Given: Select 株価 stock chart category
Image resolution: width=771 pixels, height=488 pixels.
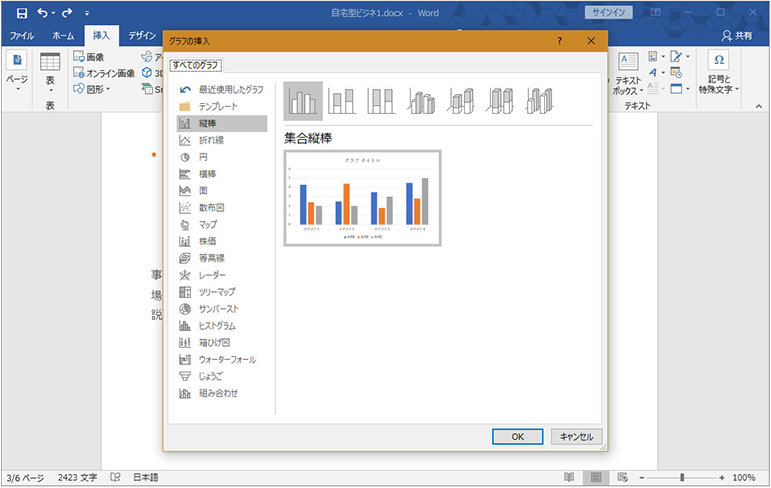Looking at the screenshot, I should [222, 241].
